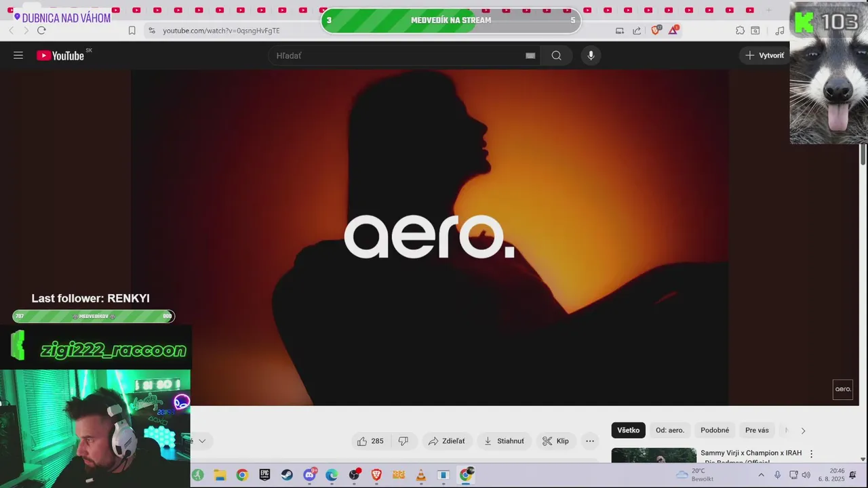Open the browser sidebar panel icon

coord(755,30)
